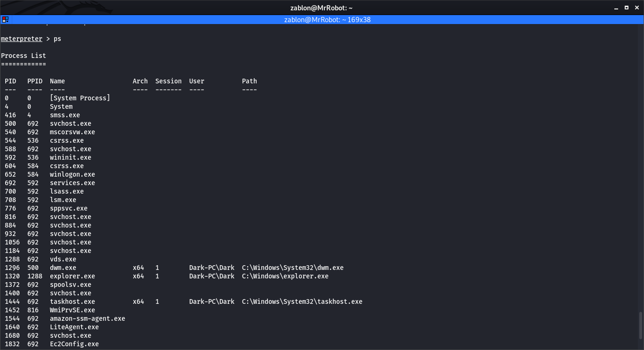Click the path C:\Windows\explorer.exe

click(285, 276)
